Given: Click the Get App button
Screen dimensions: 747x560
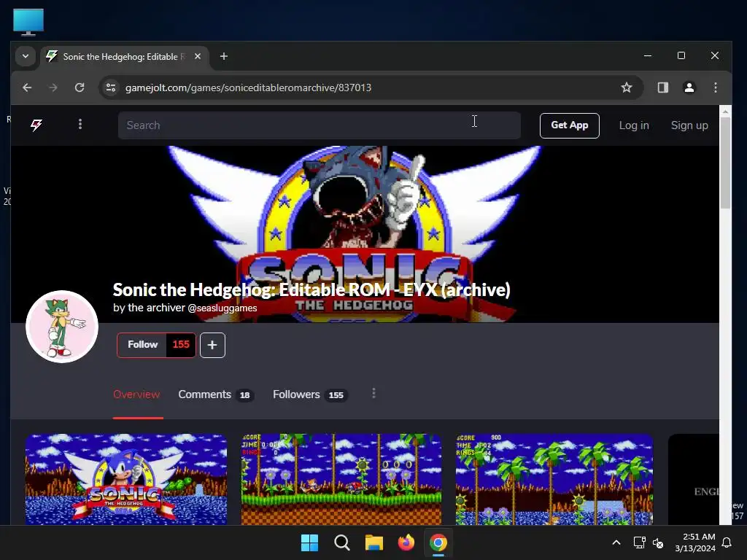Looking at the screenshot, I should click(569, 125).
